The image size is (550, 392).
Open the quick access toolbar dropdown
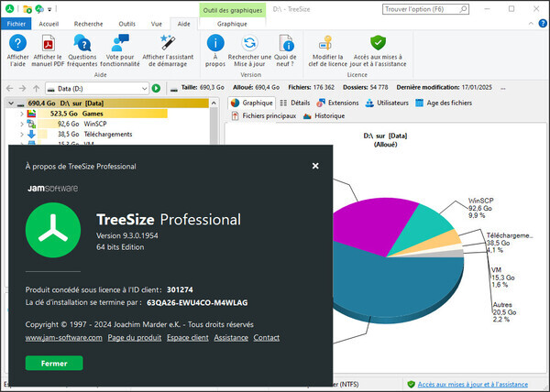coord(49,9)
